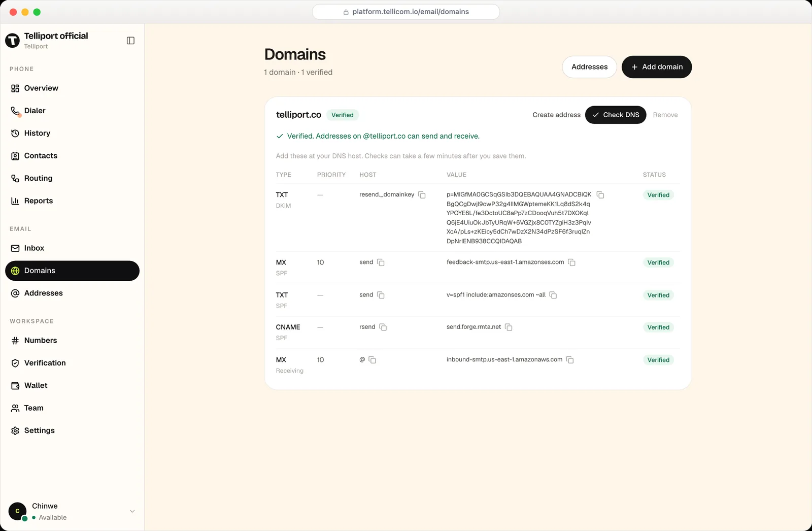The image size is (812, 531).
Task: Open workspace Settings
Action: tap(72, 430)
